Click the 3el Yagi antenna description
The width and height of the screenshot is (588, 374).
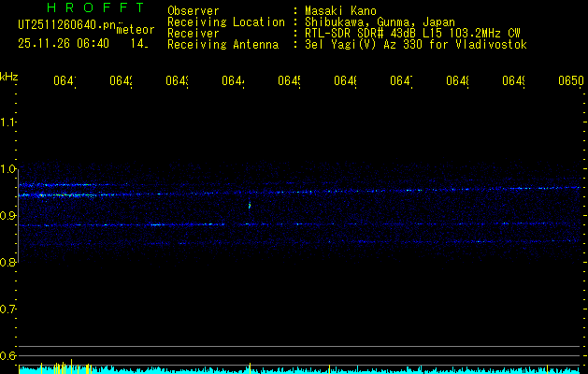pos(415,45)
